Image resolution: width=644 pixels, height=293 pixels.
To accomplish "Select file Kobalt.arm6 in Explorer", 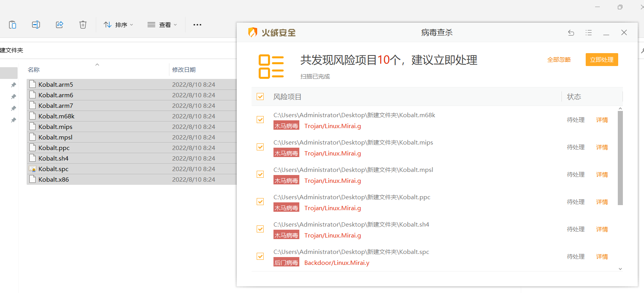I will pyautogui.click(x=131, y=95).
